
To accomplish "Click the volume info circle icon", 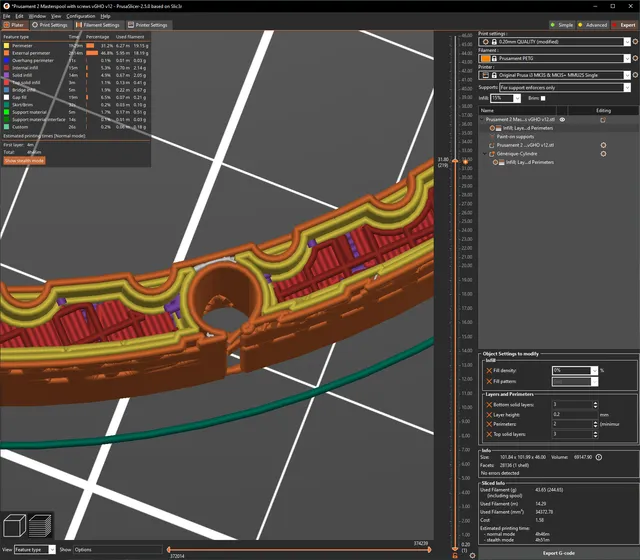I will (598, 457).
